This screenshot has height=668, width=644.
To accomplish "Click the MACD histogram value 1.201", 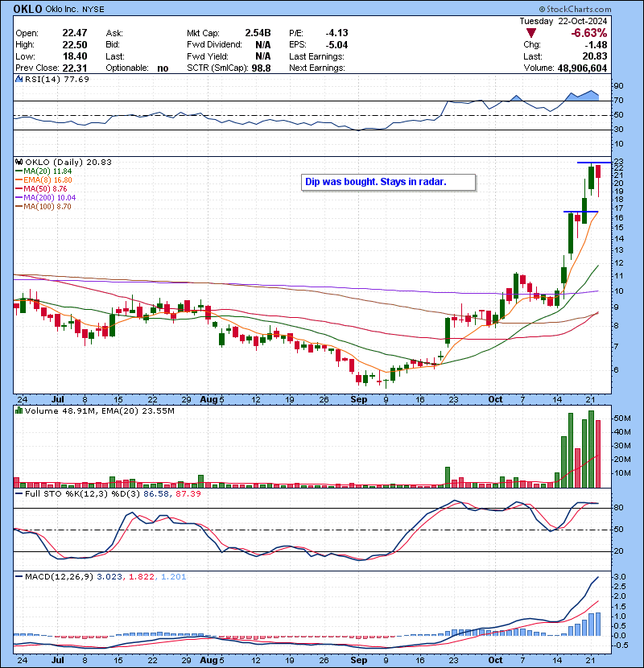I will click(173, 577).
